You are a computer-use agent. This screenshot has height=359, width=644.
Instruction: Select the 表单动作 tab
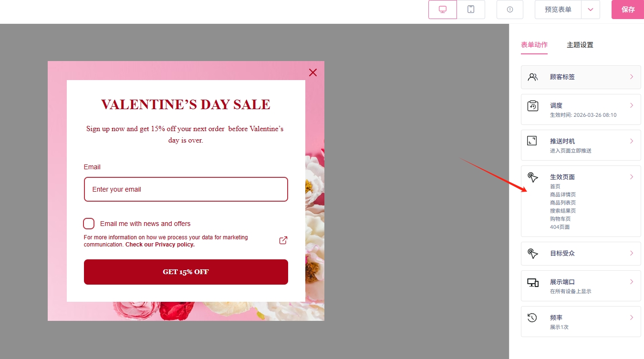[x=534, y=45]
